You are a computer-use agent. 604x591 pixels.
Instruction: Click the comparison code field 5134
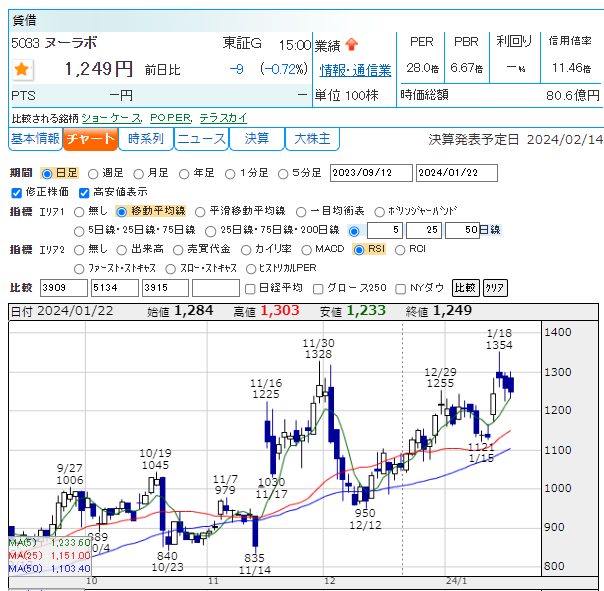click(x=114, y=288)
